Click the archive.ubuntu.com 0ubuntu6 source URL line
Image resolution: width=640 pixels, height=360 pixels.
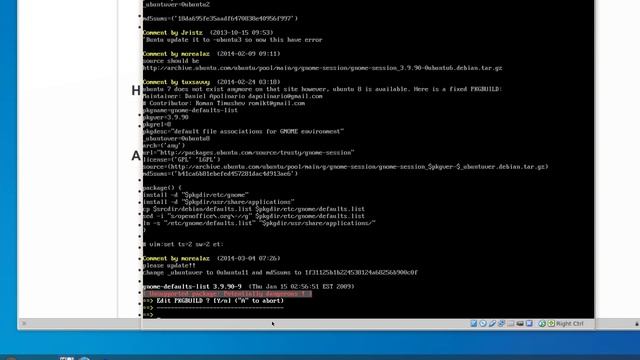pos(322,68)
